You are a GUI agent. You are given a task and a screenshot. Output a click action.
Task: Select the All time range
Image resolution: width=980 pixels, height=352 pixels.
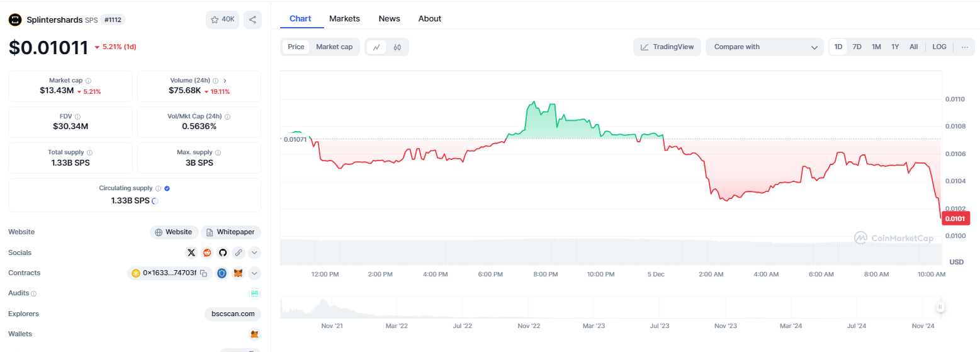click(x=914, y=47)
